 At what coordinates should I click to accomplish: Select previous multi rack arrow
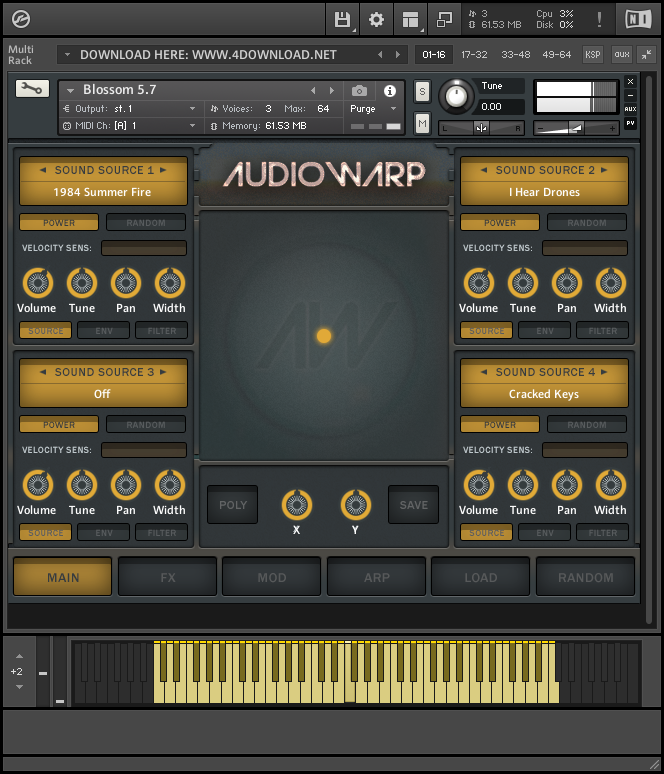pyautogui.click(x=380, y=55)
